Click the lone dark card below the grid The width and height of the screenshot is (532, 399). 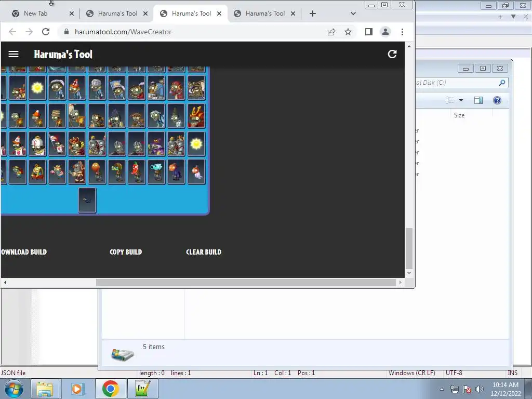[x=87, y=200]
